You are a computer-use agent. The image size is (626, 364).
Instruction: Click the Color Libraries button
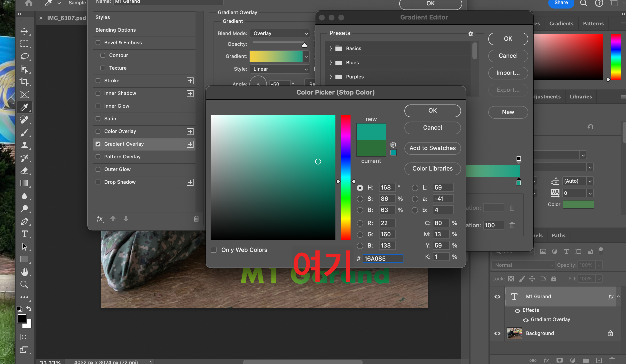(x=432, y=168)
